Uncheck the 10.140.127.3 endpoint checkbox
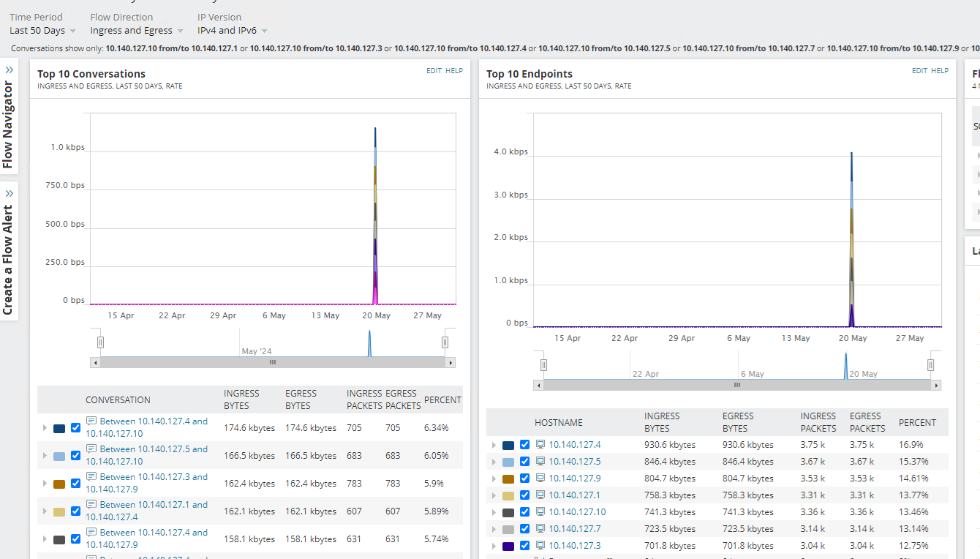The image size is (980, 559). tap(524, 546)
